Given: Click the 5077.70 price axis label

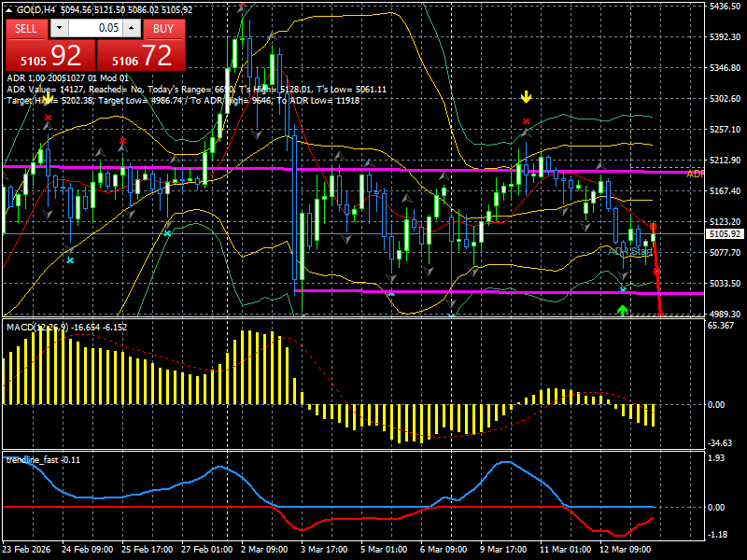Looking at the screenshot, I should point(725,253).
